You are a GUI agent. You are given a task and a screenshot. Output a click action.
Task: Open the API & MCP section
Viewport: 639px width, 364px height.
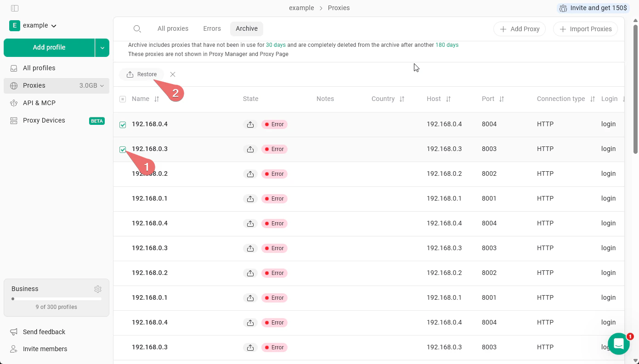pos(39,103)
